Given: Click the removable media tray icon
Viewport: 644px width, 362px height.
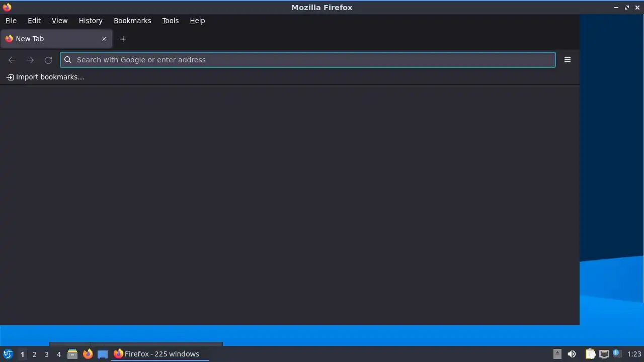Looking at the screenshot, I should 557,354.
